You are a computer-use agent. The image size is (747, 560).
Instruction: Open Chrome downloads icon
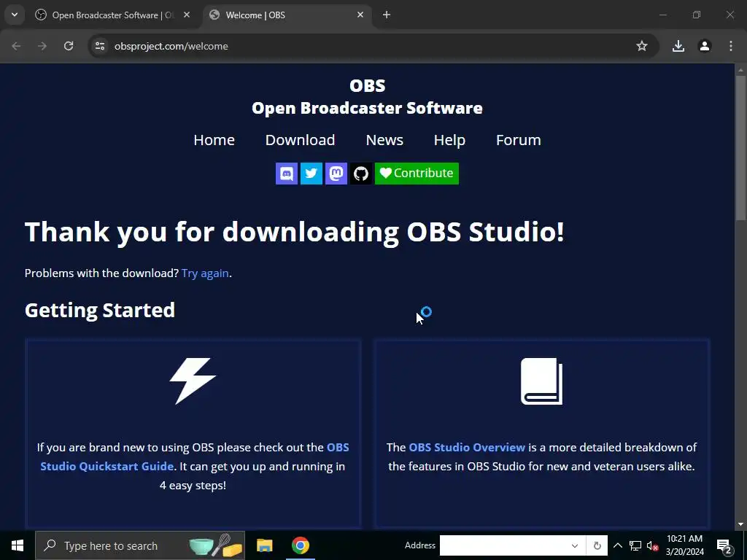click(x=678, y=46)
